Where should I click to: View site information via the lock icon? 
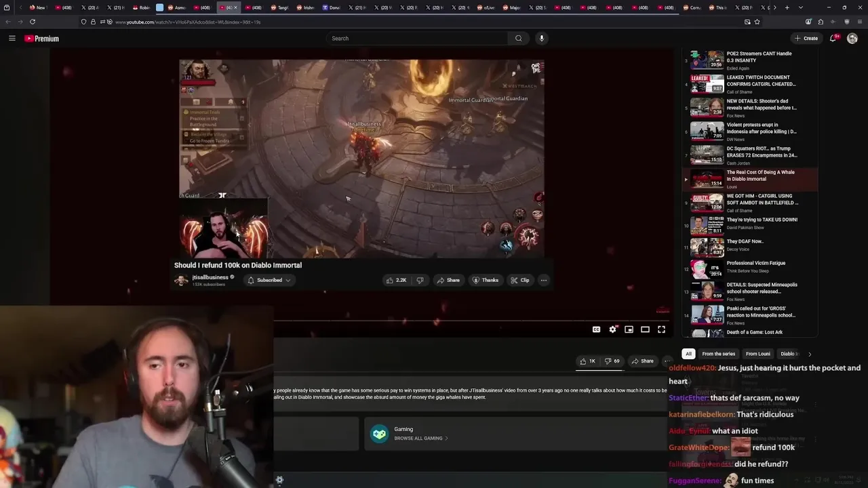click(93, 22)
